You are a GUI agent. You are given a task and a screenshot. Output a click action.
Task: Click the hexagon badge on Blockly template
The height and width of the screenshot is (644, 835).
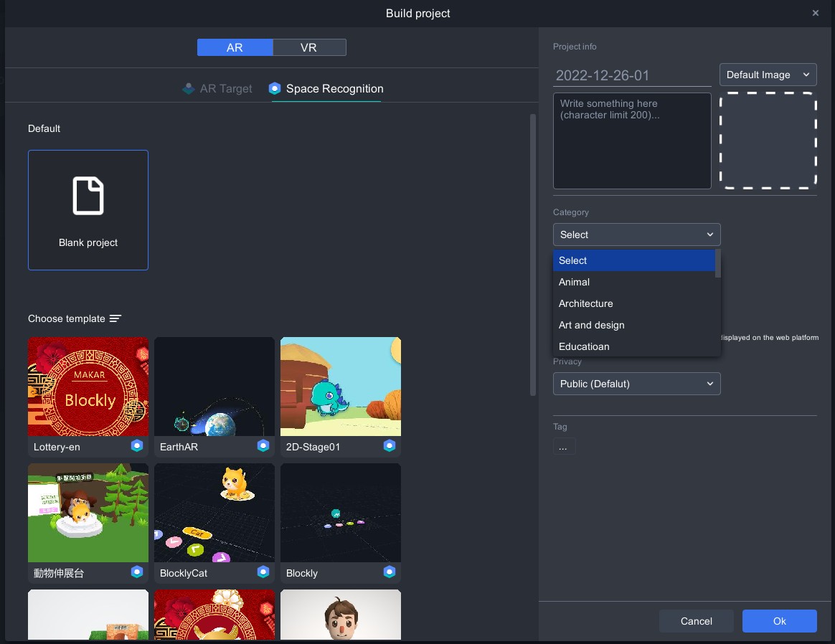tap(390, 572)
